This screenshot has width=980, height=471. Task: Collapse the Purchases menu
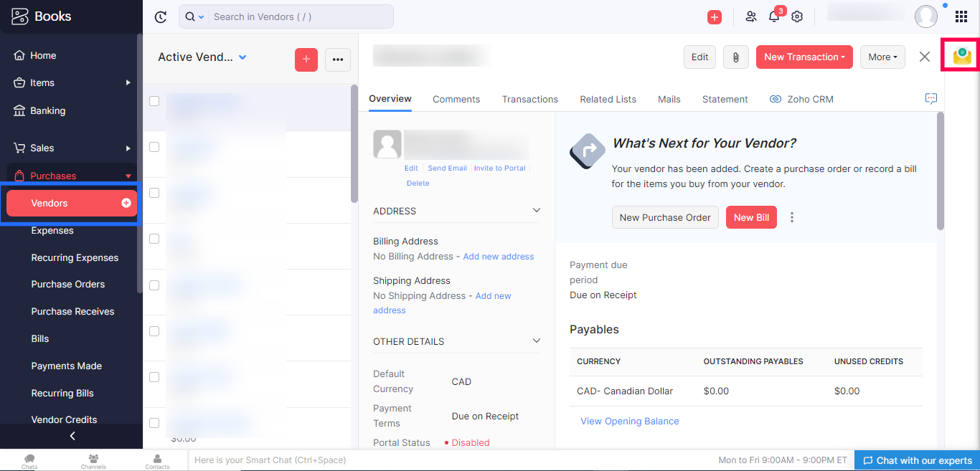(128, 176)
